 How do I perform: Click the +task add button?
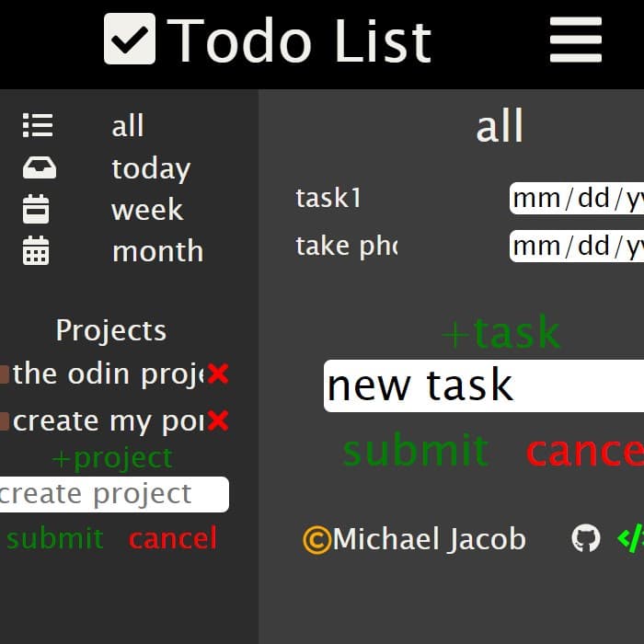[x=500, y=332]
